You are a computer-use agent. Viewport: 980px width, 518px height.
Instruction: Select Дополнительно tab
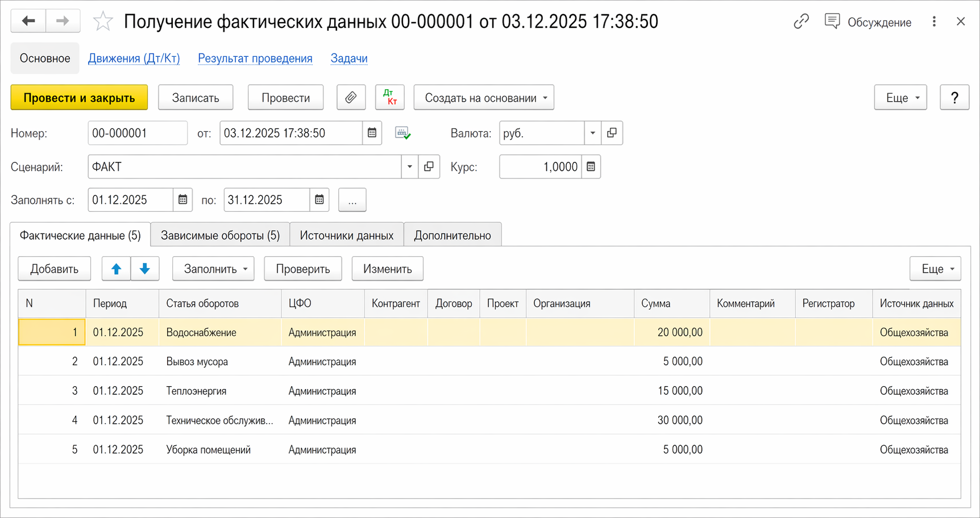coord(452,235)
